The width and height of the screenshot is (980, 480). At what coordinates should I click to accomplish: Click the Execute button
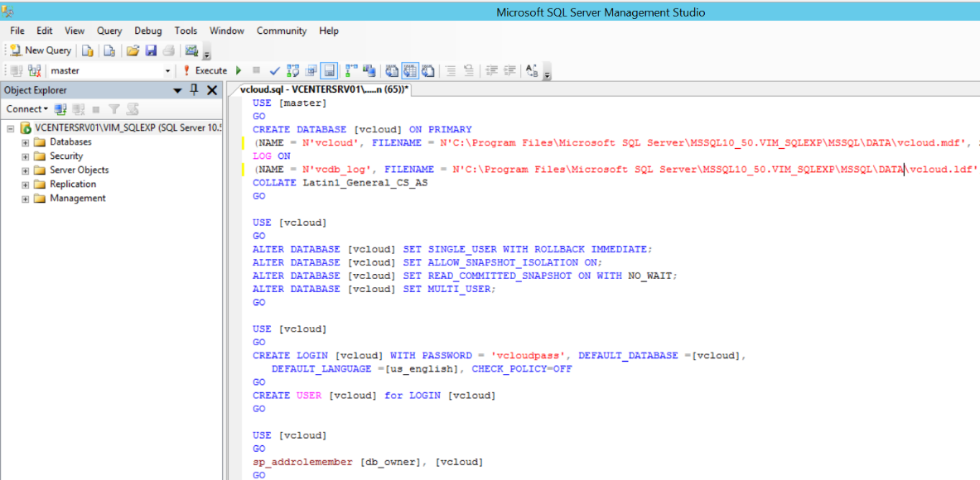[x=205, y=70]
